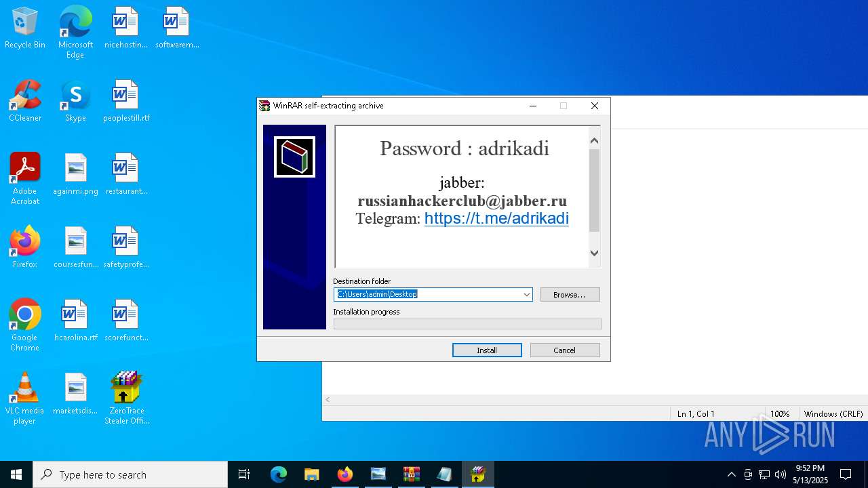This screenshot has width=868, height=488.
Task: Click Browse to choose destination folder
Action: click(570, 294)
